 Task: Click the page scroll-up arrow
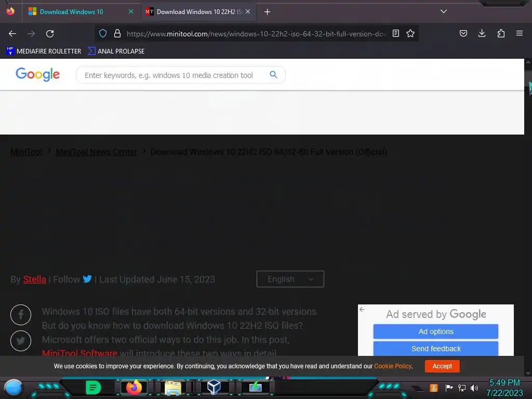pos(528,62)
